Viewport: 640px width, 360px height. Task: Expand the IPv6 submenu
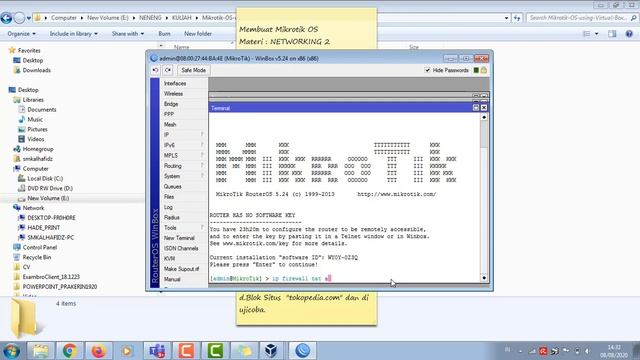(x=184, y=145)
